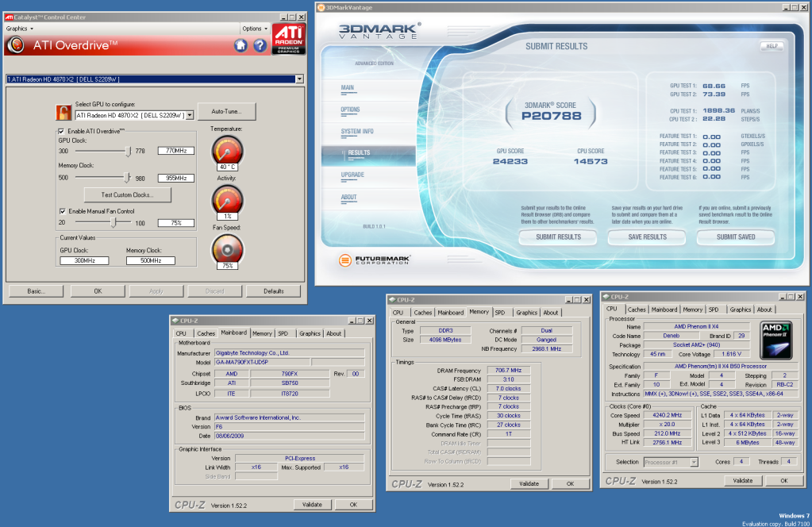Open the Memory tab in the CPU-Z processor window

coord(692,310)
